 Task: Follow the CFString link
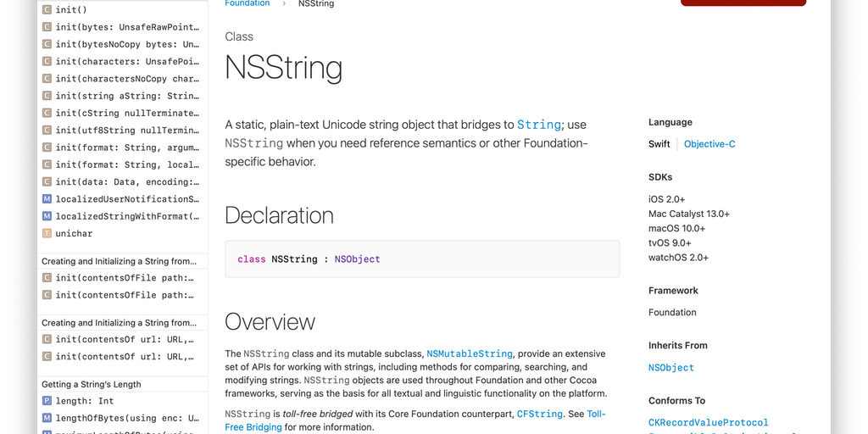click(540, 414)
